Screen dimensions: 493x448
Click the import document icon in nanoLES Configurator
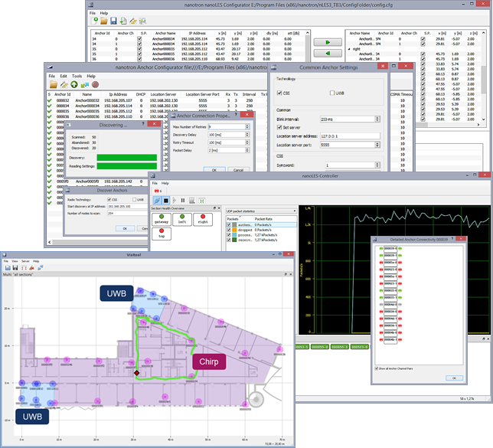[123, 21]
